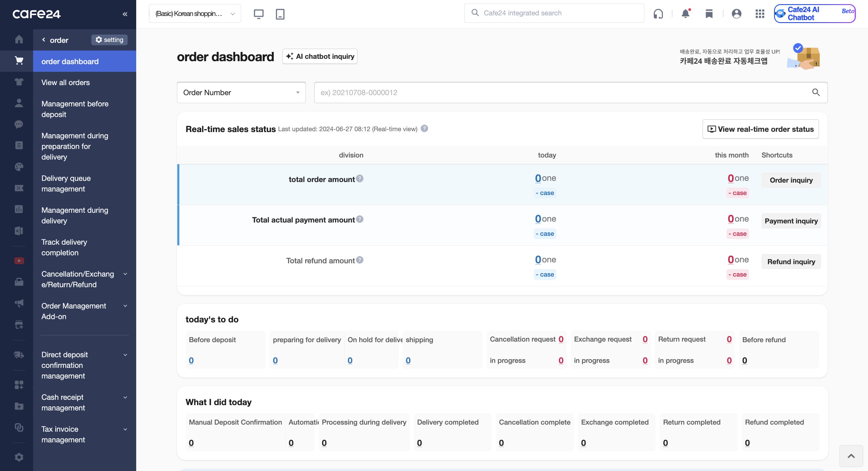
Task: Click View real-time order status button
Action: (x=760, y=129)
